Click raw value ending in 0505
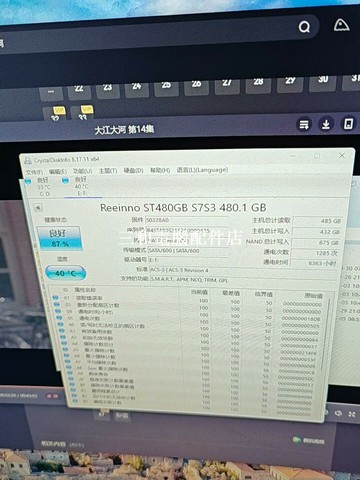The width and height of the screenshot is (360, 480). pos(300,326)
